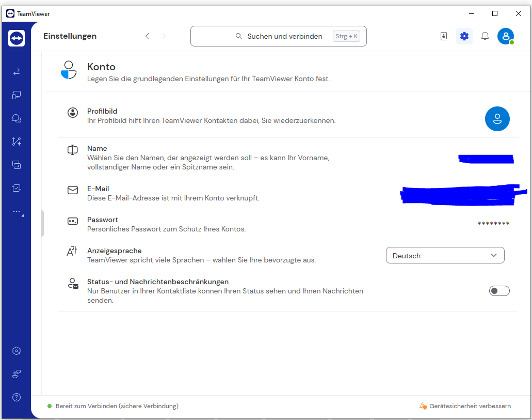Change the large blue profile picture
This screenshot has height=420, width=532.
(497, 119)
